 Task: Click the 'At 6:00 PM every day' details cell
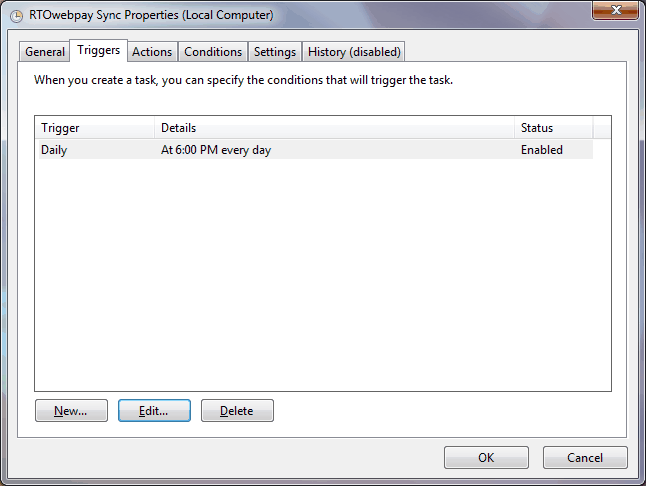tap(216, 150)
